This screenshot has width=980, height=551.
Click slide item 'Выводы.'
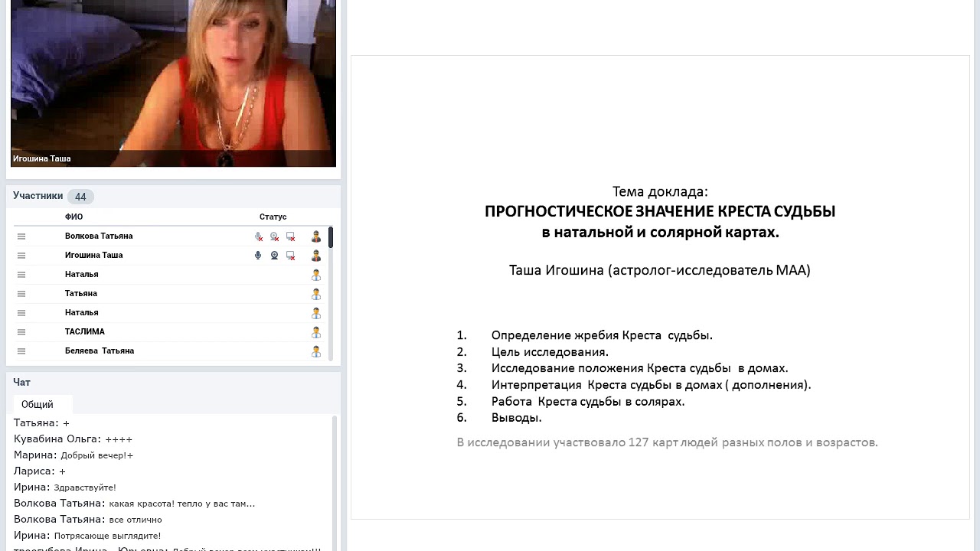517,418
